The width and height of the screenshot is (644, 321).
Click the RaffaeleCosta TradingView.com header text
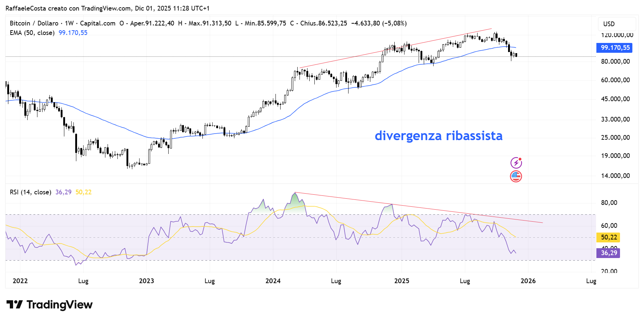tap(107, 8)
